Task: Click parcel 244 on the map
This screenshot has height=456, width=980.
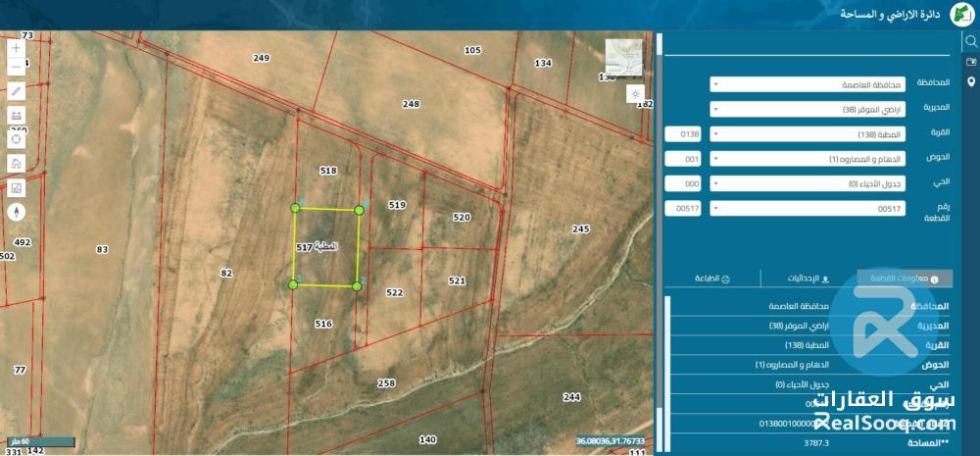Action: click(x=571, y=396)
